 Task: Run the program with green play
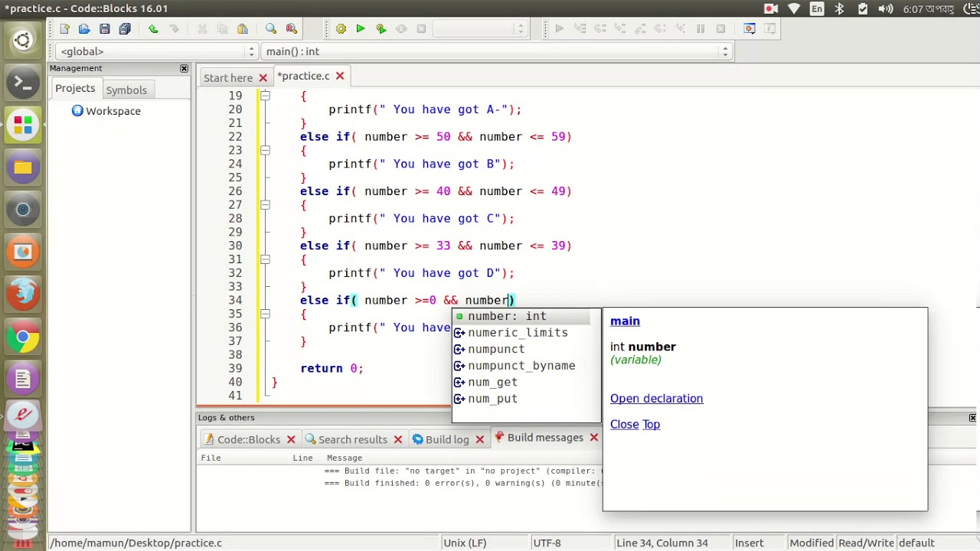[361, 29]
